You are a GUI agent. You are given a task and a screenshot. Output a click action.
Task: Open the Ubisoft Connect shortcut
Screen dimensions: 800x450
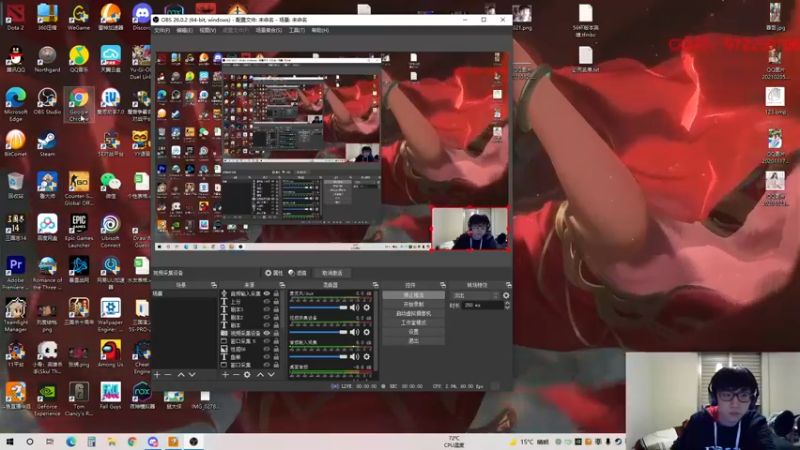pos(110,231)
